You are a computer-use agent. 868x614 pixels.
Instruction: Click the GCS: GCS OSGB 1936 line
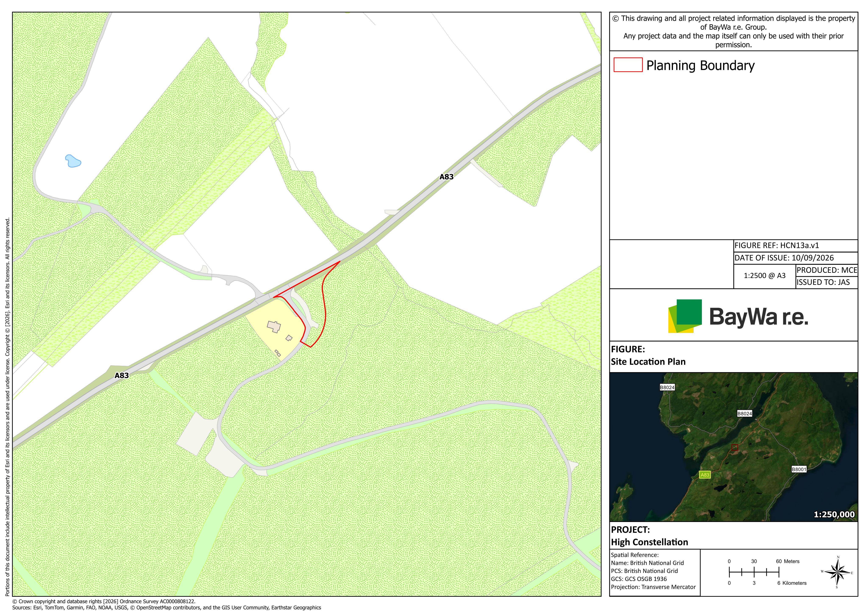pyautogui.click(x=639, y=579)
